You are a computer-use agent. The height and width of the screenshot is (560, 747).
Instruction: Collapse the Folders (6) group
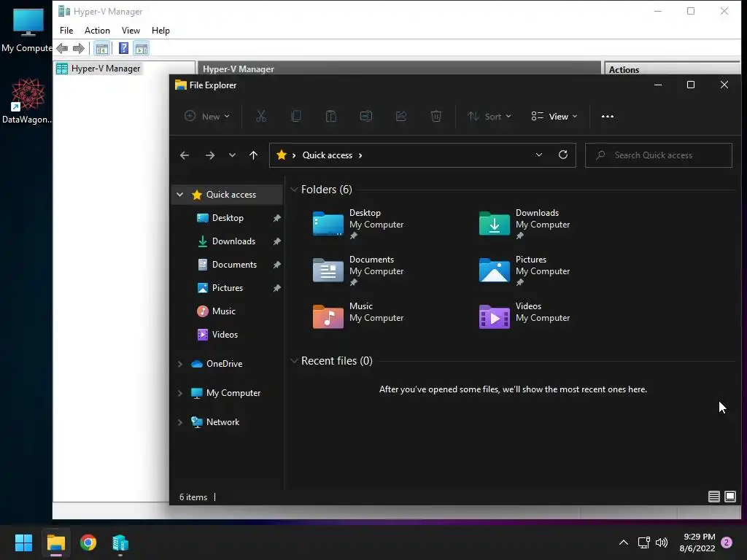coord(294,190)
